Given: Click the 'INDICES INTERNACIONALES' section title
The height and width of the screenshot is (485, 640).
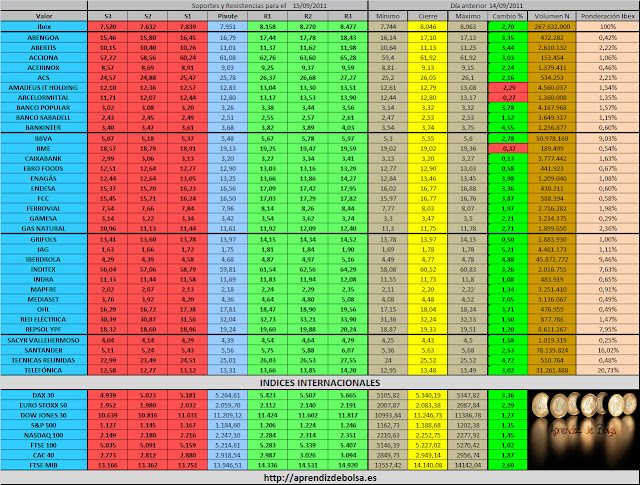Looking at the screenshot, I should pos(320,383).
